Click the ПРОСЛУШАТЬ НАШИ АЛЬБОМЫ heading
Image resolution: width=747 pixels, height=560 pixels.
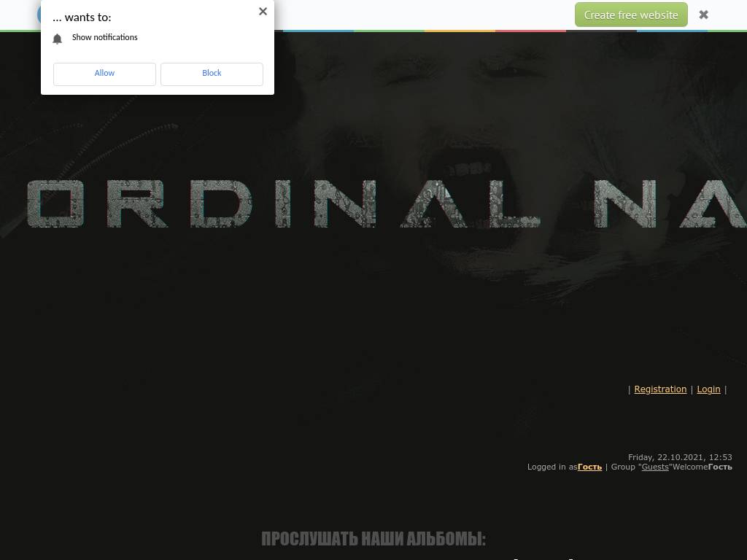tap(373, 539)
